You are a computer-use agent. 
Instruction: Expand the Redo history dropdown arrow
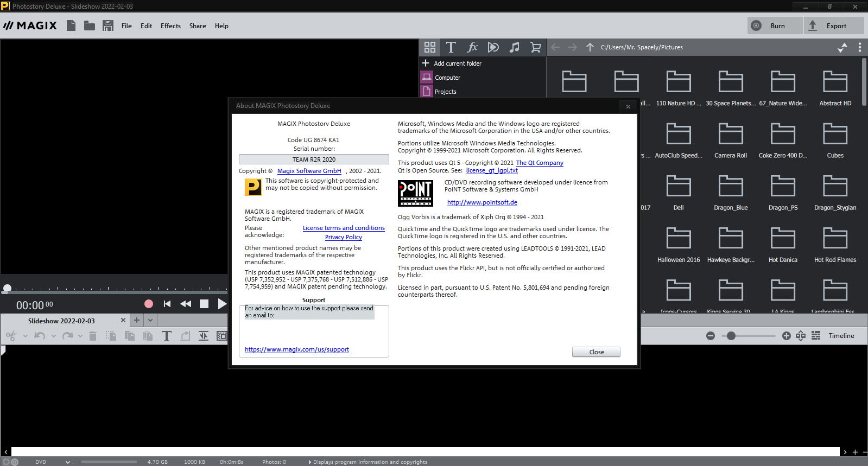(x=80, y=336)
